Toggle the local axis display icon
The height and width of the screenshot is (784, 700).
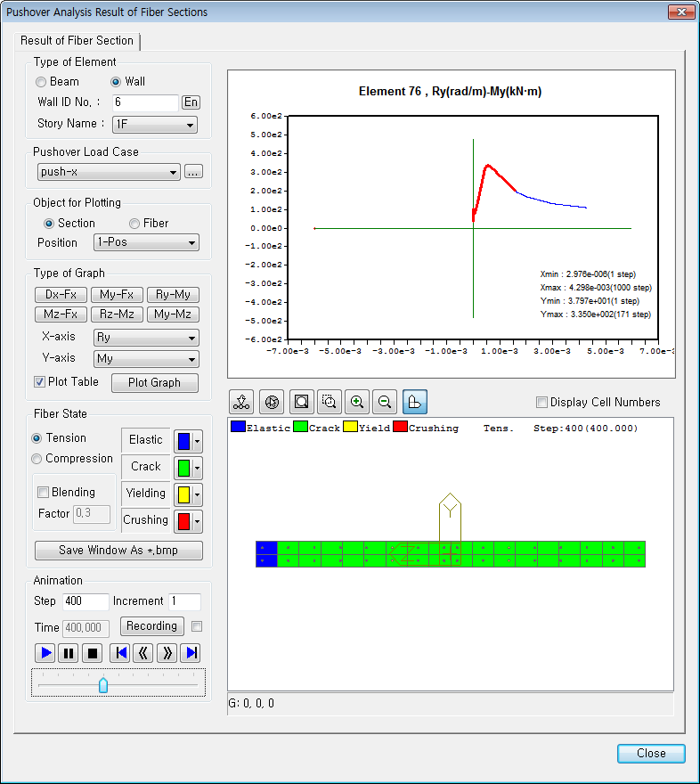pos(415,402)
